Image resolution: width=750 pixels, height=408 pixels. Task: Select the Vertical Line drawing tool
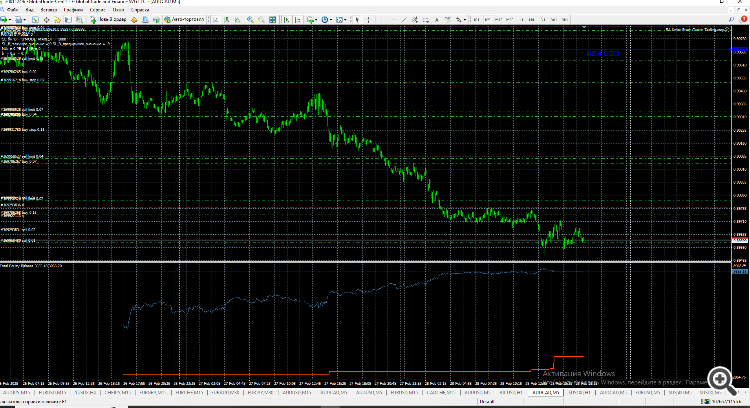[x=382, y=20]
